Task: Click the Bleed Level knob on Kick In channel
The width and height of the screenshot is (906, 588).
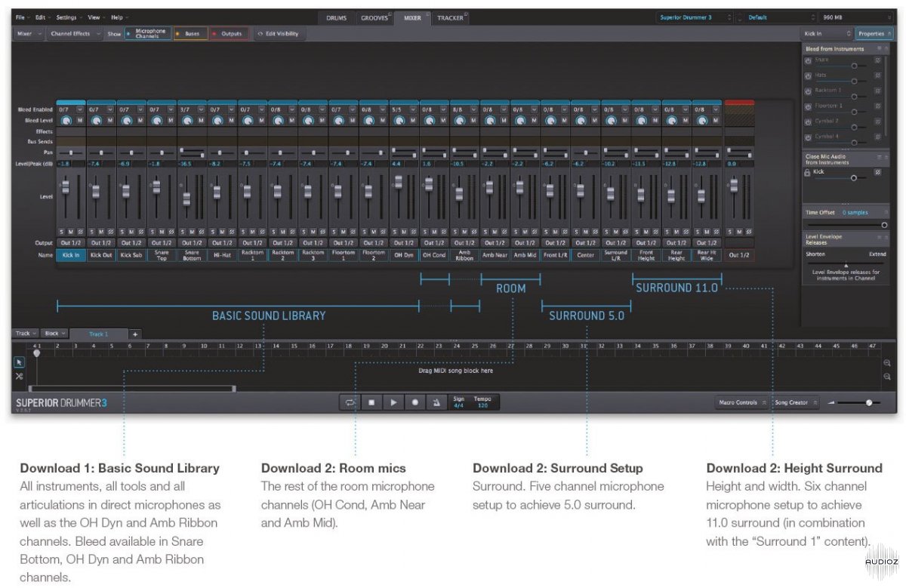Action: (66, 120)
